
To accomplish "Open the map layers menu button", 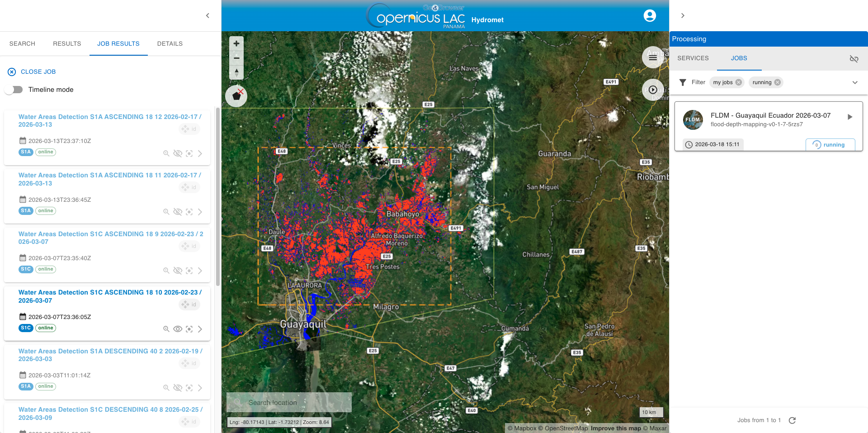I will [x=652, y=57].
